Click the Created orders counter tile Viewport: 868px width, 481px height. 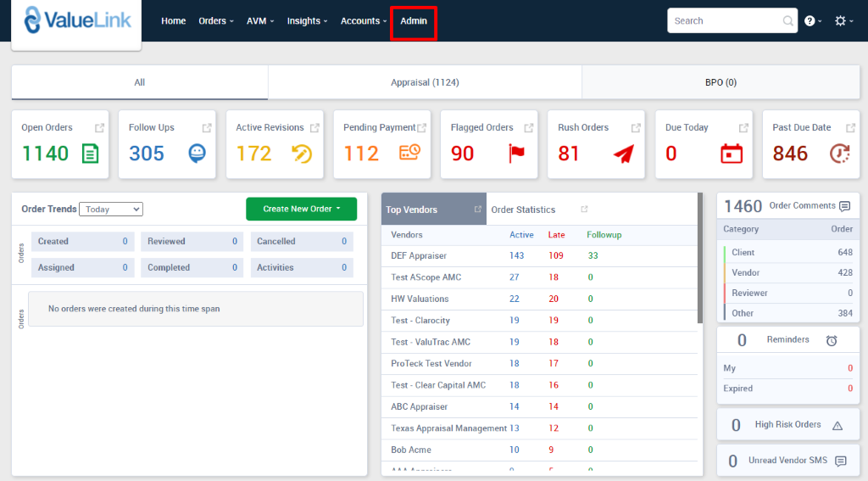pyautogui.click(x=82, y=241)
